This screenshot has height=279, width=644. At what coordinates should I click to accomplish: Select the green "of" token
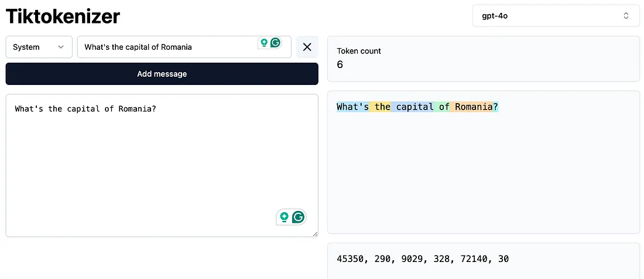444,107
